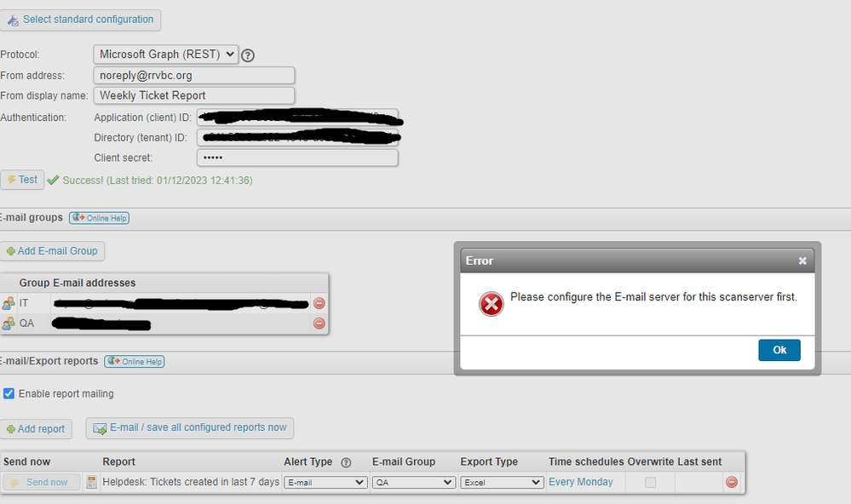This screenshot has width=851, height=504.
Task: Open the Alert Type dropdown set to E-mail
Action: (x=325, y=482)
